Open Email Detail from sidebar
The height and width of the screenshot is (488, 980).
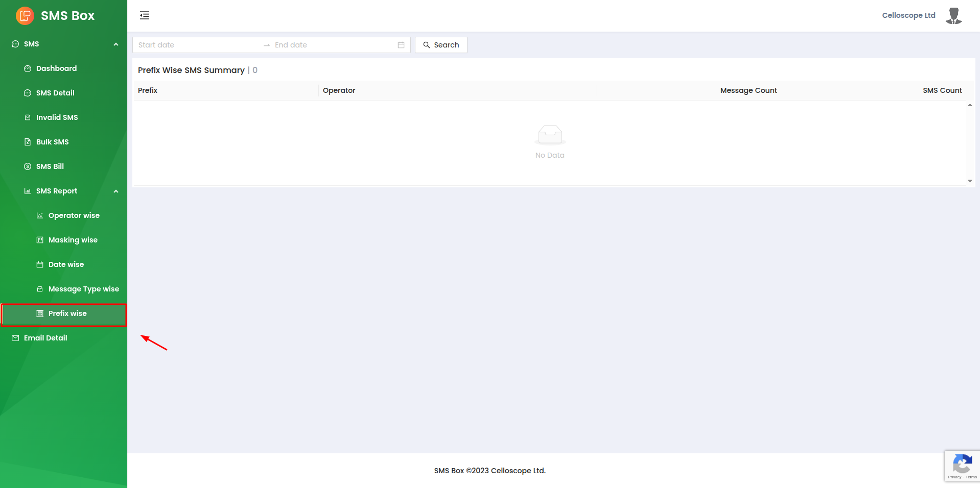point(45,338)
